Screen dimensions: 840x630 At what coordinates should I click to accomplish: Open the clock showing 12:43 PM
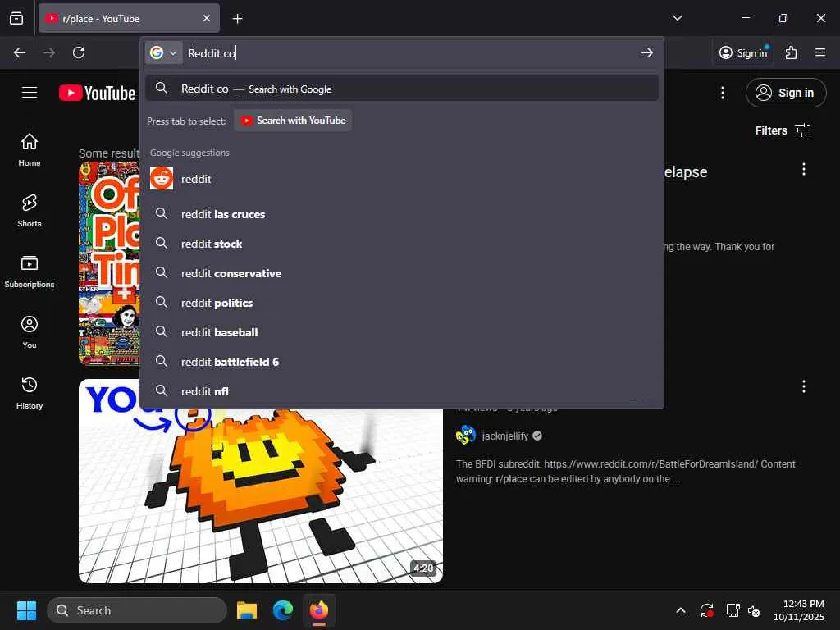[798, 610]
